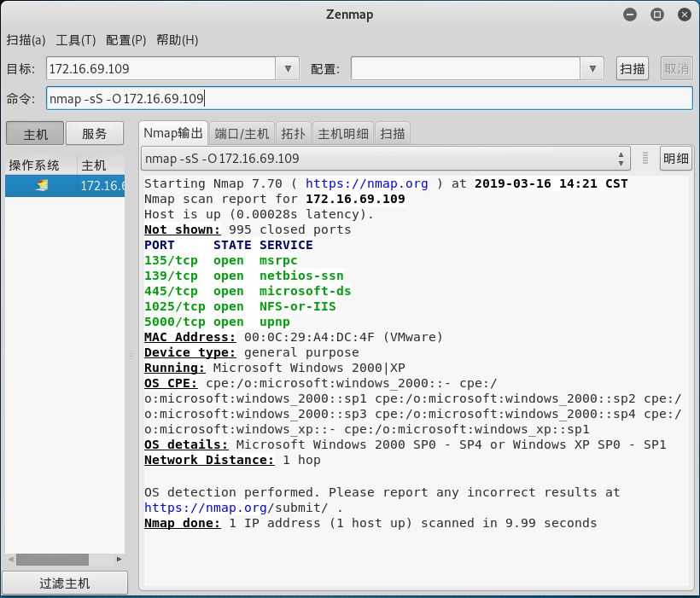Close the Zenmap window

pos(685,15)
